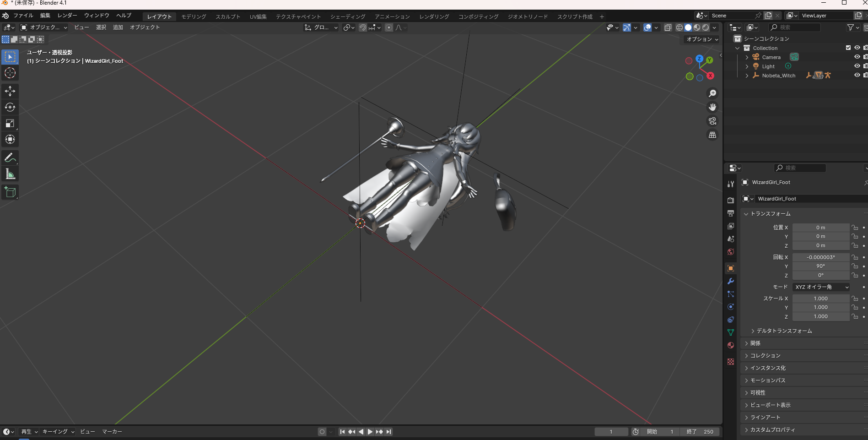Select the 3D Cursor tool
Screen dimensions: 868x440
pos(10,73)
